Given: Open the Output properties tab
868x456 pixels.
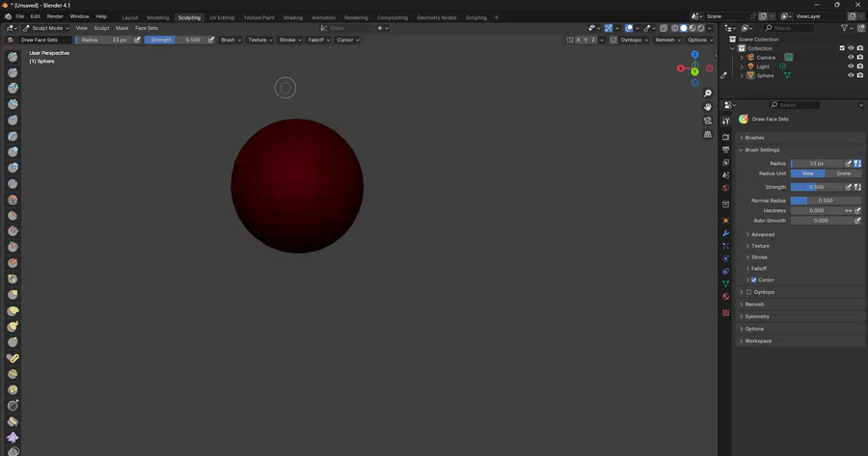Looking at the screenshot, I should click(725, 149).
